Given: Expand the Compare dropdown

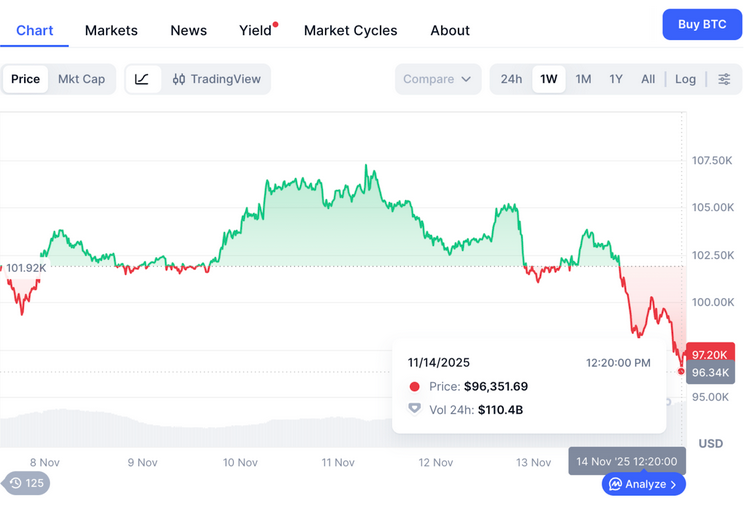Looking at the screenshot, I should 437,79.
